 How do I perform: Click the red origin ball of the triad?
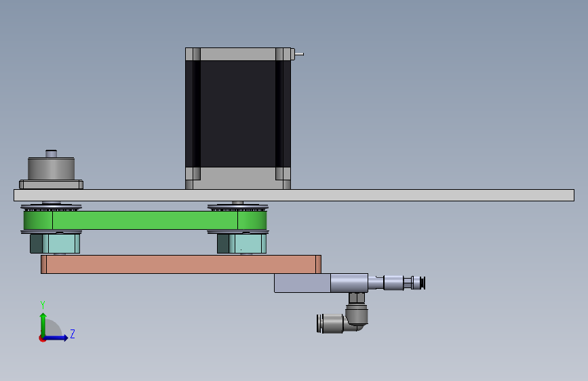point(42,338)
